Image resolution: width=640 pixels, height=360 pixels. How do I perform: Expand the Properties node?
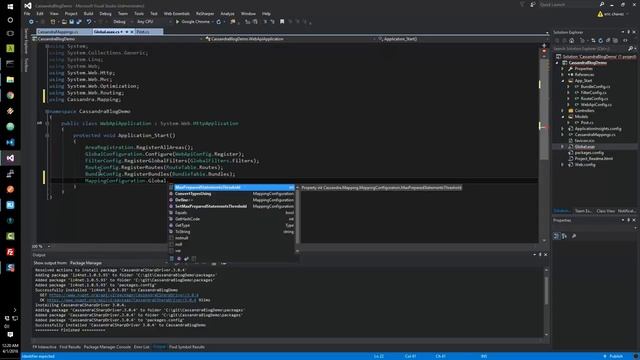point(563,69)
